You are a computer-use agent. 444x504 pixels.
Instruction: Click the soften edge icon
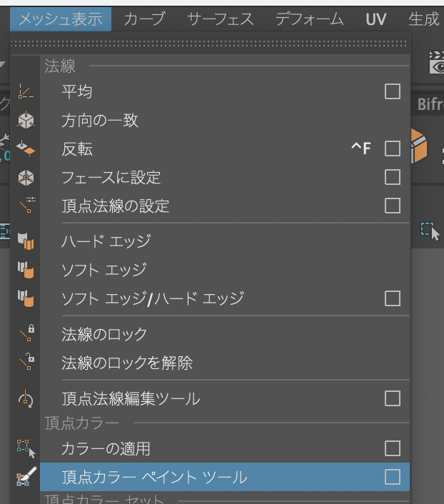point(26,270)
